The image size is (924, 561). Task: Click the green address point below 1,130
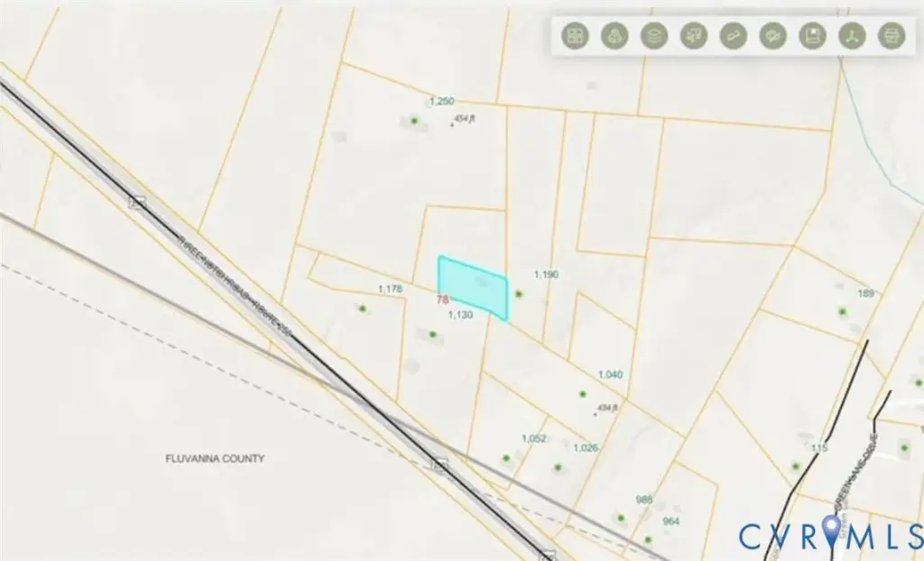(x=432, y=334)
